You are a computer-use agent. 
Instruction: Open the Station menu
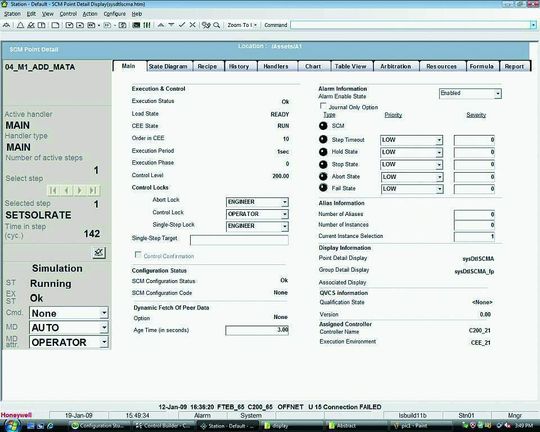tap(12, 14)
